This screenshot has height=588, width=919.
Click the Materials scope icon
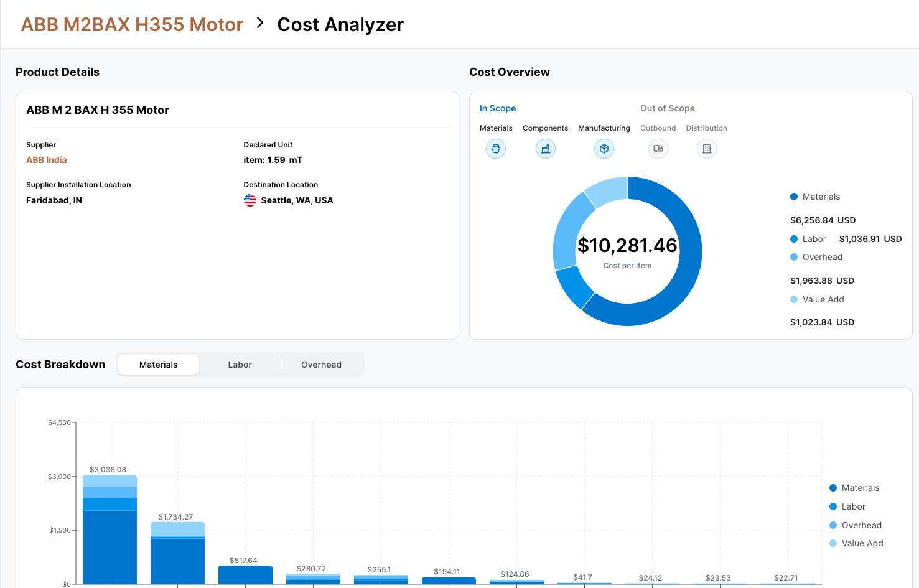click(x=496, y=149)
